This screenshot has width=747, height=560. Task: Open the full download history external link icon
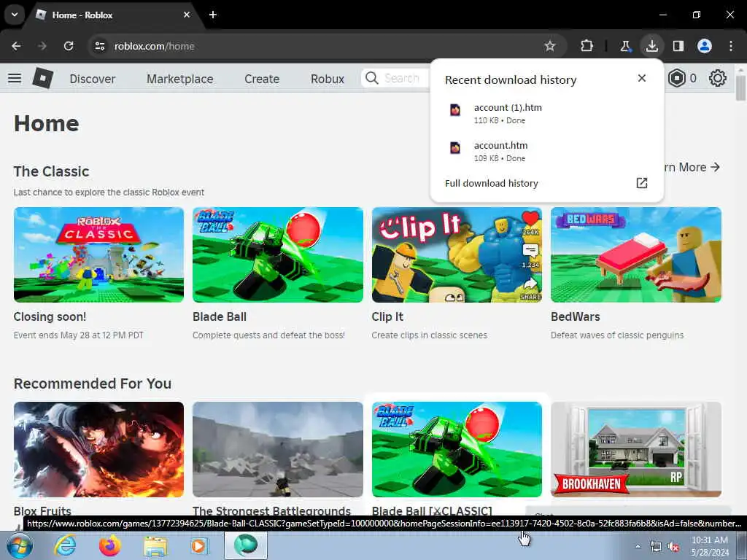point(642,183)
